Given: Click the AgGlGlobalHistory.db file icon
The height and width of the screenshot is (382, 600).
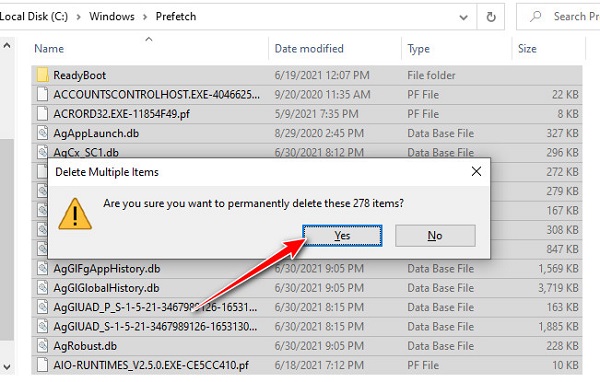Looking at the screenshot, I should [x=42, y=287].
